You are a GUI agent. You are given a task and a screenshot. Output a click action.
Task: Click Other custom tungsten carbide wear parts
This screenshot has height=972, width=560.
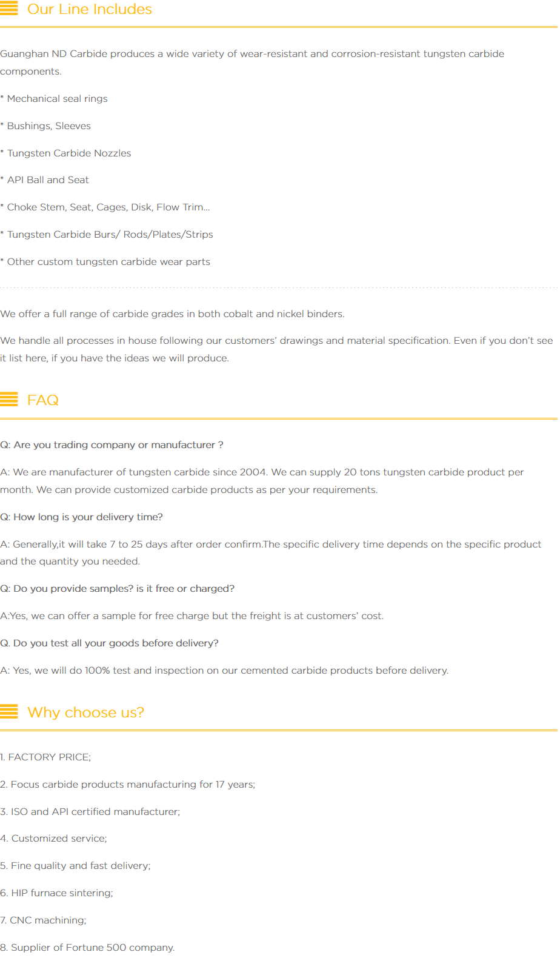(108, 262)
